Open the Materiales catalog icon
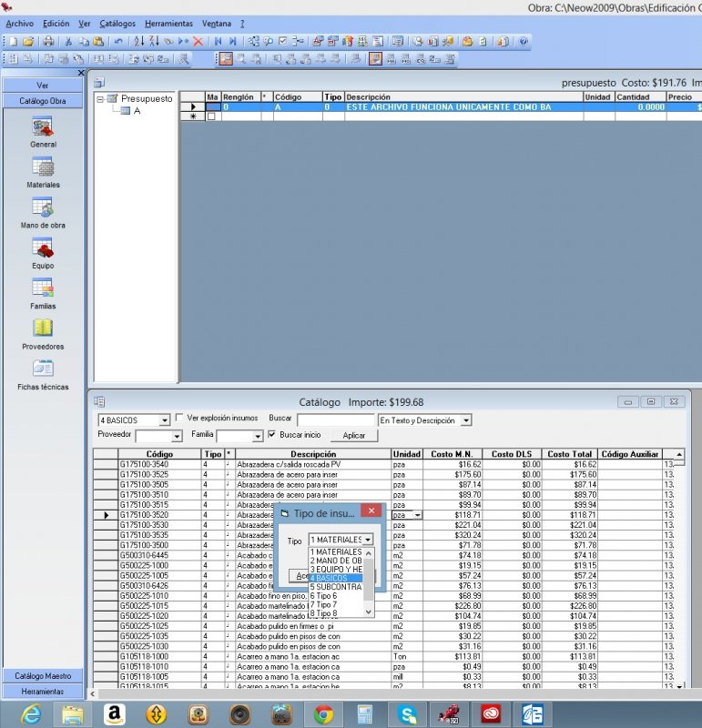Image resolution: width=702 pixels, height=728 pixels. click(x=42, y=168)
